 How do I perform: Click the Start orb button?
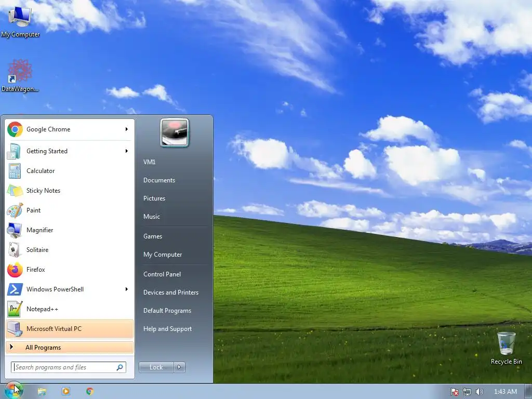(x=14, y=391)
